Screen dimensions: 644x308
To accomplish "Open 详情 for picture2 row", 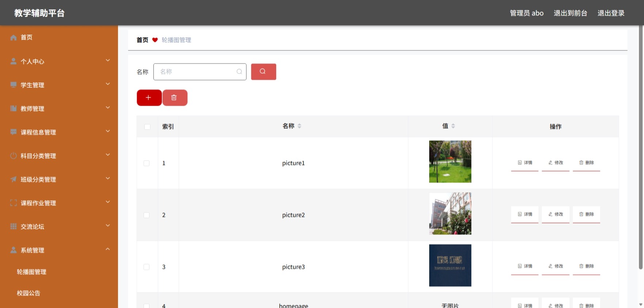I will 525,215.
